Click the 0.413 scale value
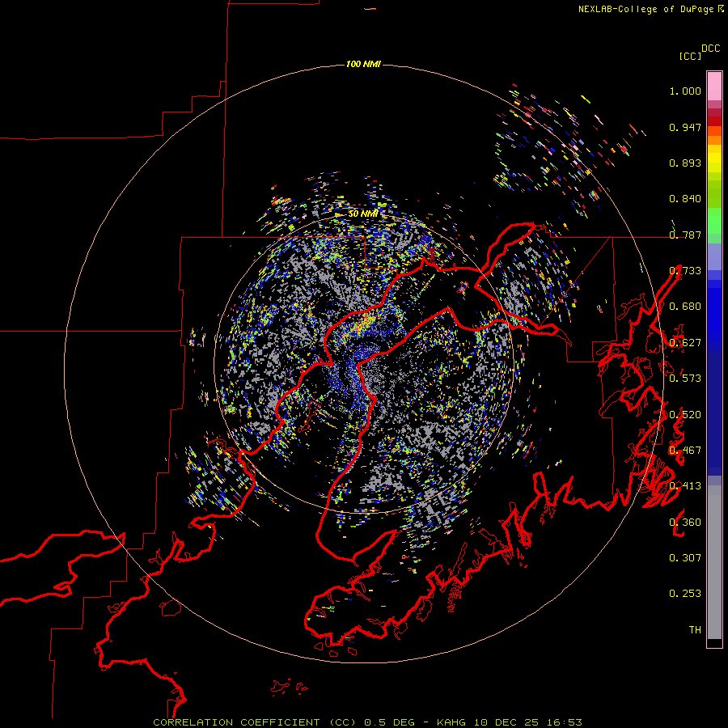The image size is (728, 728). click(685, 486)
